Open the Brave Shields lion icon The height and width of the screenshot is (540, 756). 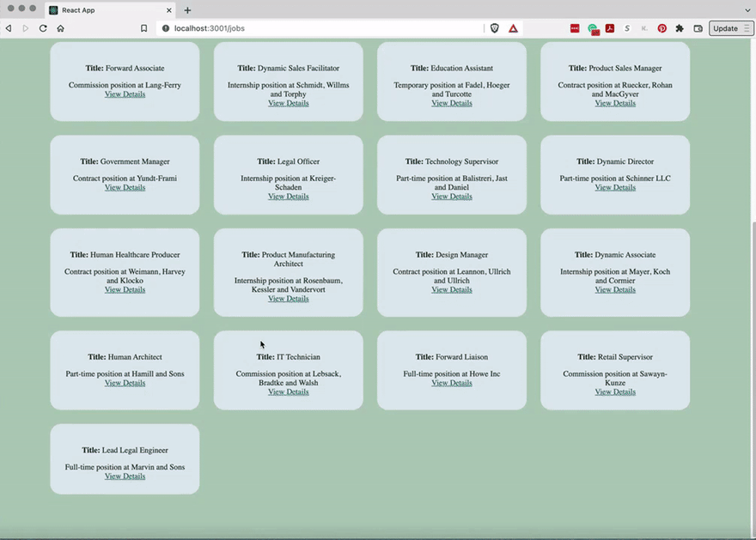(494, 28)
